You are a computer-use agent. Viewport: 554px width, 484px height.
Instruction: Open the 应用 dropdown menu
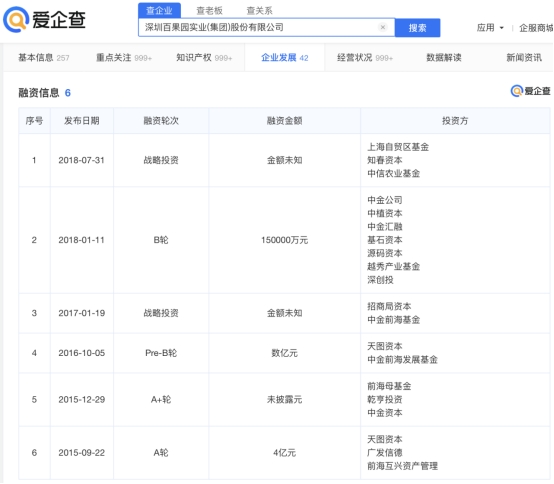tap(490, 28)
